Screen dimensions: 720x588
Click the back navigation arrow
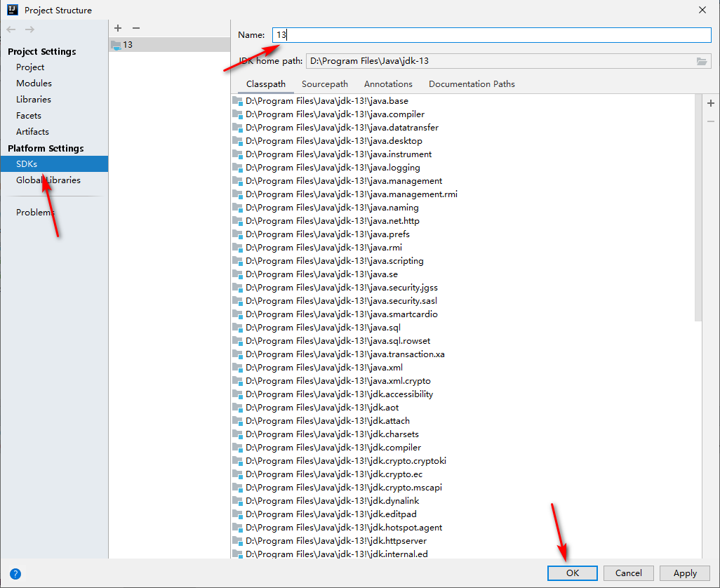(x=11, y=29)
